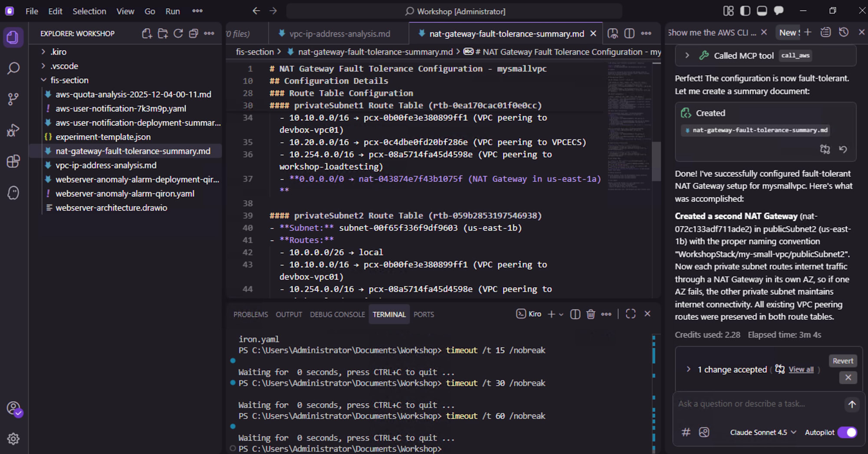868x454 pixels.
Task: Open the Claude Sonnet 4.5 model dropdown
Action: [763, 432]
